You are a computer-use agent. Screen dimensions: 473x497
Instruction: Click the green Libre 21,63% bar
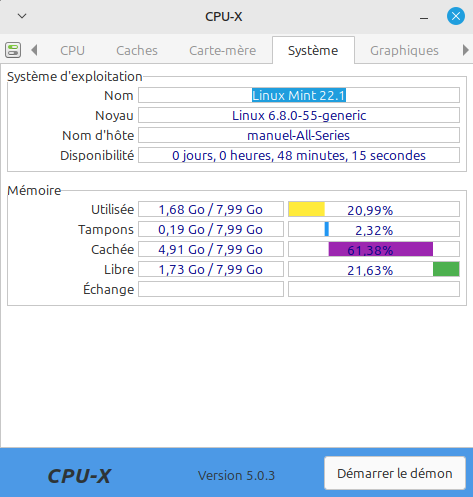pyautogui.click(x=374, y=269)
